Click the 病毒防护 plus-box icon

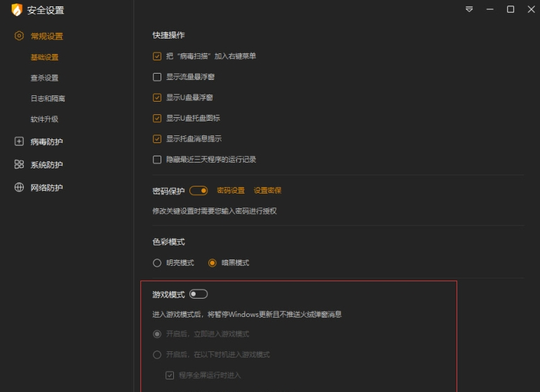tap(19, 141)
